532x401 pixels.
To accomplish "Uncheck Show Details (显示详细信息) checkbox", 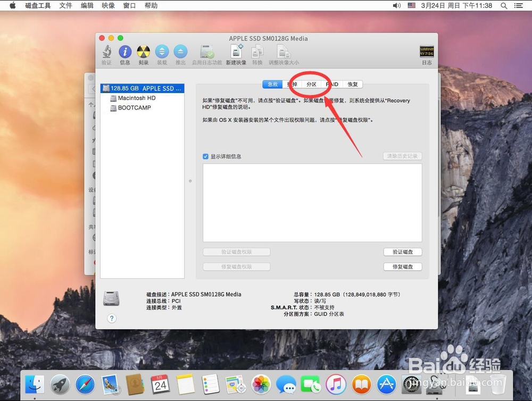I will click(205, 156).
